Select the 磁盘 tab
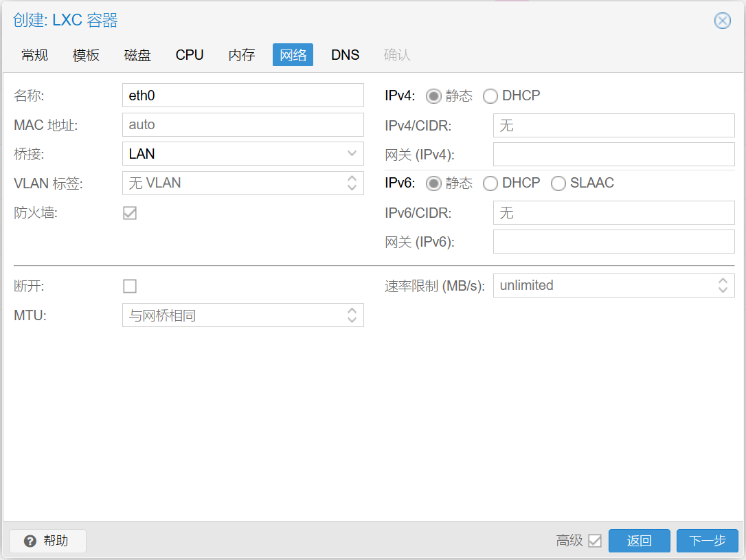 coord(137,55)
